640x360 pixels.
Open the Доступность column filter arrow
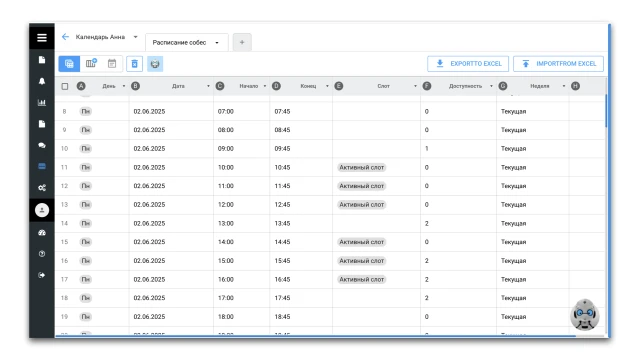491,86
